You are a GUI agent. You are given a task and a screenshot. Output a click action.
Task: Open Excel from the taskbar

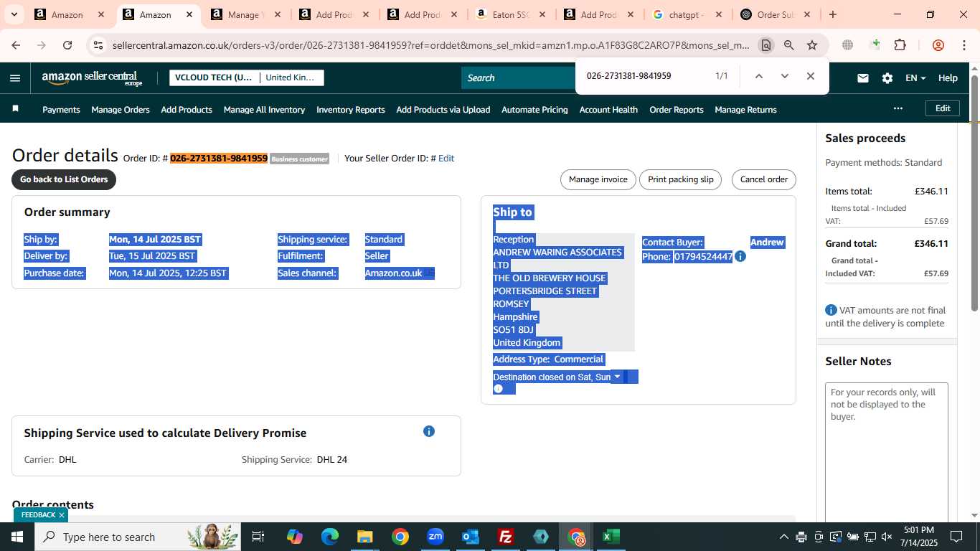(x=611, y=537)
